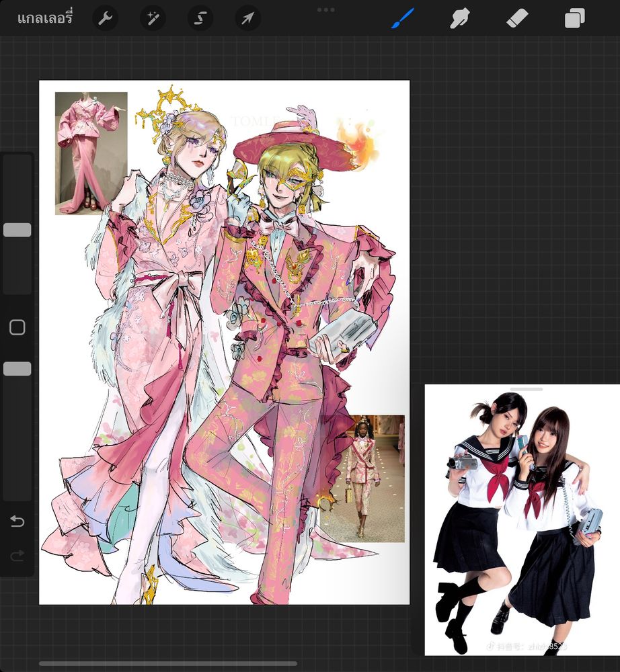
Task: Adjust the brush opacity slider handle
Action: [x=17, y=368]
